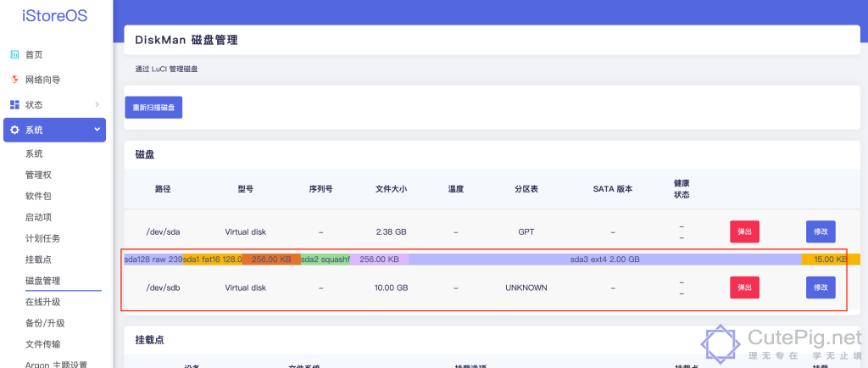Image resolution: width=868 pixels, height=368 pixels.
Task: Click Virtual disk model of /dev/sdb
Action: (245, 287)
